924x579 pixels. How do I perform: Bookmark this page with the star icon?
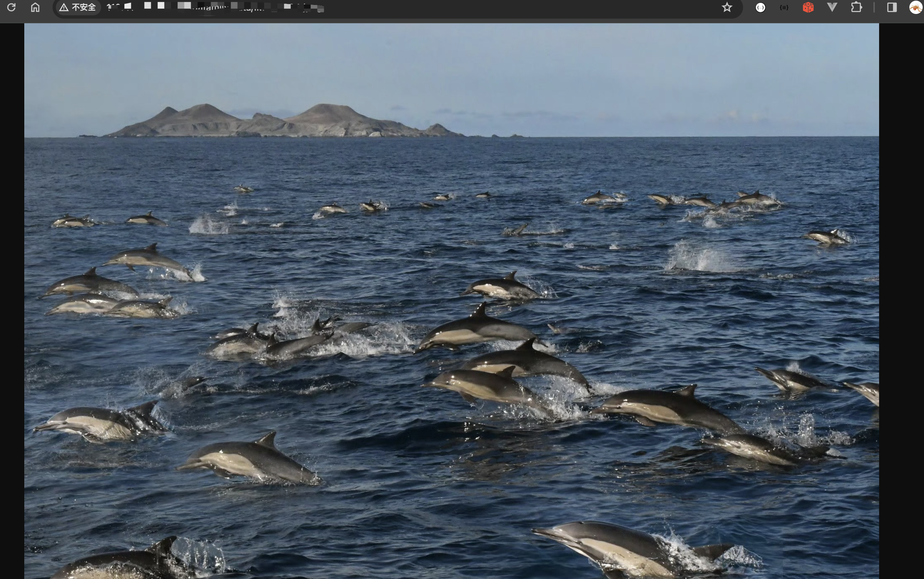click(727, 7)
